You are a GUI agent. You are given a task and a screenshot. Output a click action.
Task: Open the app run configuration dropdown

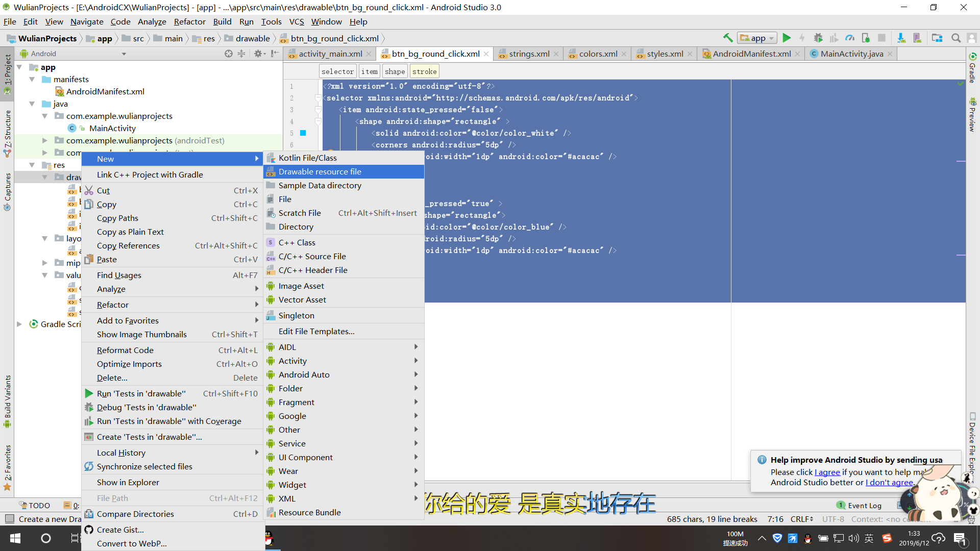(757, 38)
